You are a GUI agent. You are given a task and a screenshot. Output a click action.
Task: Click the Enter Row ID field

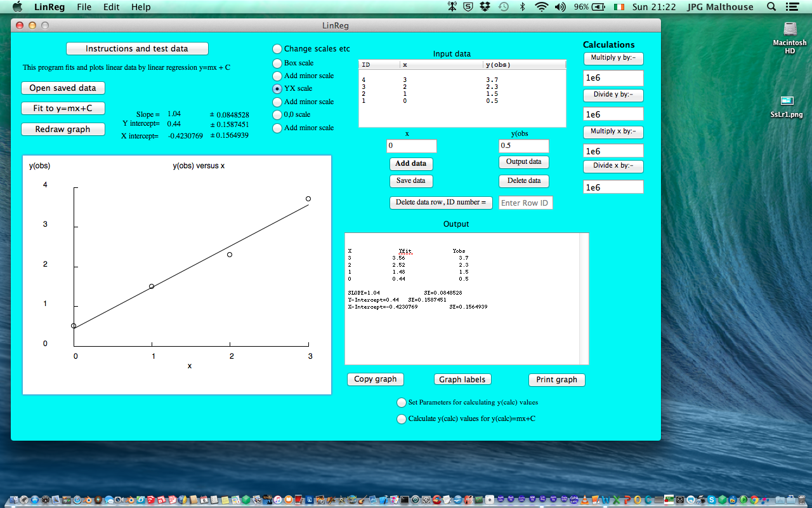pos(525,203)
